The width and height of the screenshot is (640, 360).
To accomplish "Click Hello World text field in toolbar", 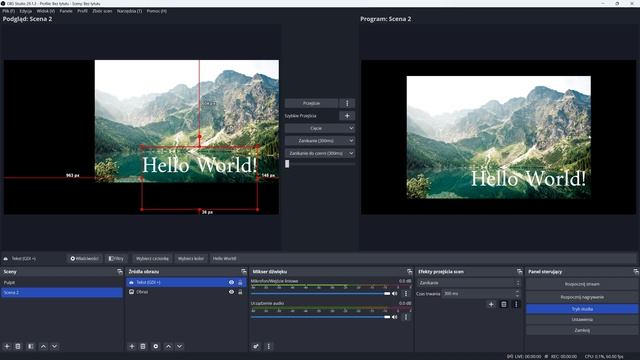I will (423, 258).
